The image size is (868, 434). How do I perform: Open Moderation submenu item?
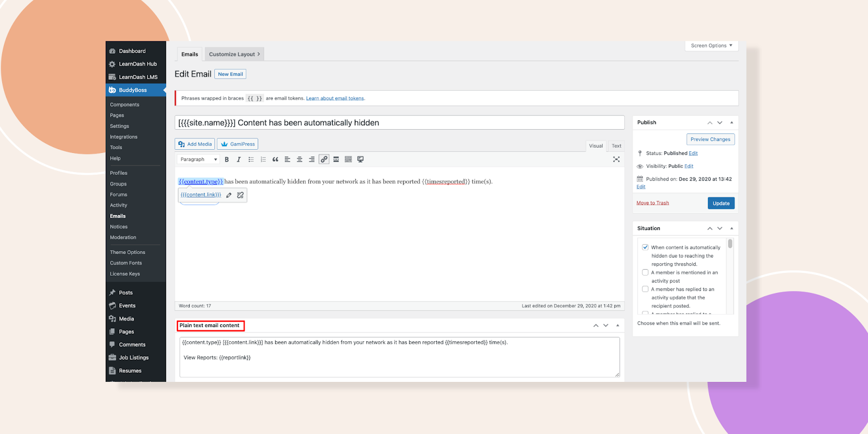click(x=123, y=238)
